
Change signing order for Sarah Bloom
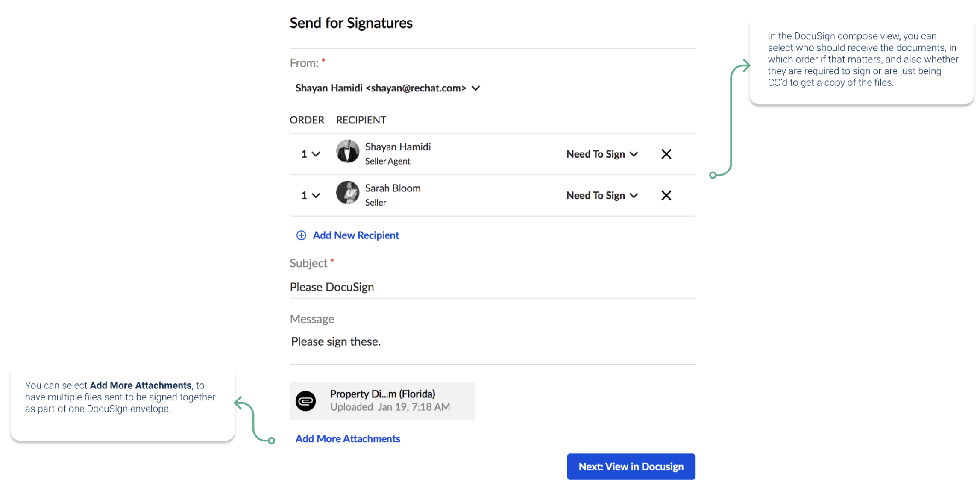pyautogui.click(x=311, y=195)
